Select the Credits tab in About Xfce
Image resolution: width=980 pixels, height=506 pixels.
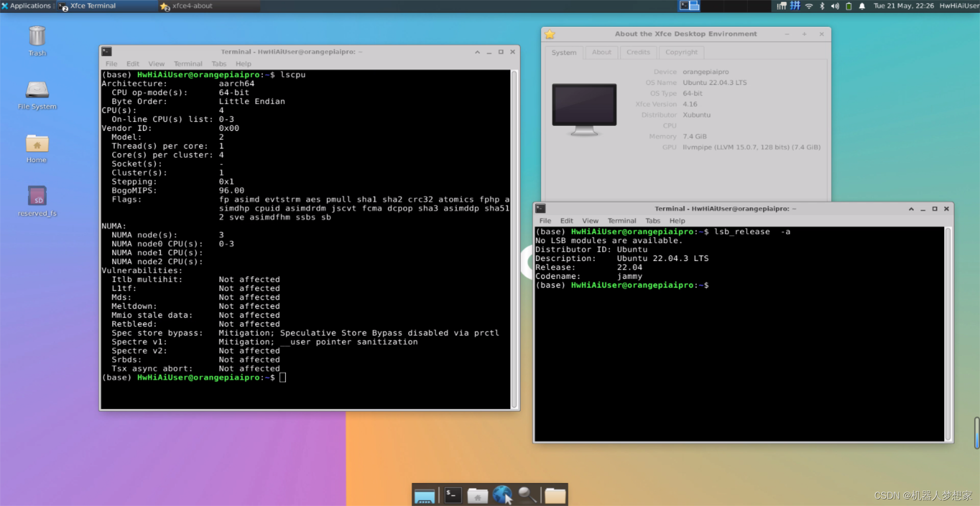pos(638,52)
